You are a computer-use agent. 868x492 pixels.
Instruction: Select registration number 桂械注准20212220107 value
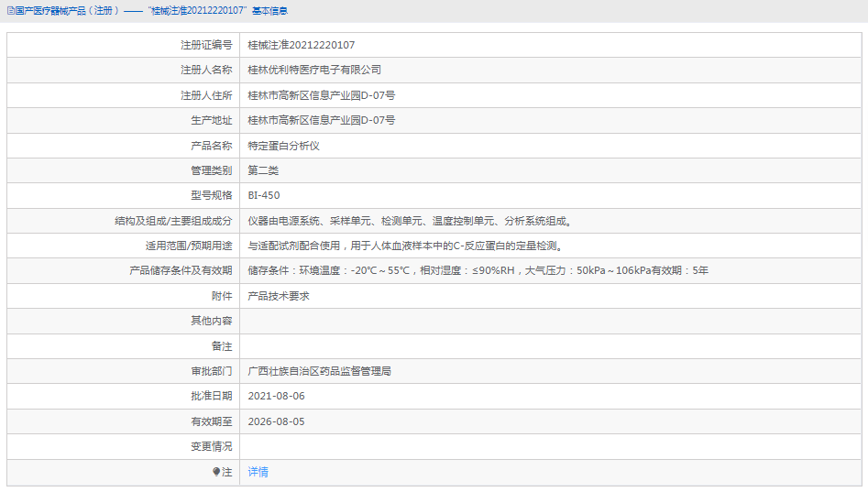tap(302, 45)
